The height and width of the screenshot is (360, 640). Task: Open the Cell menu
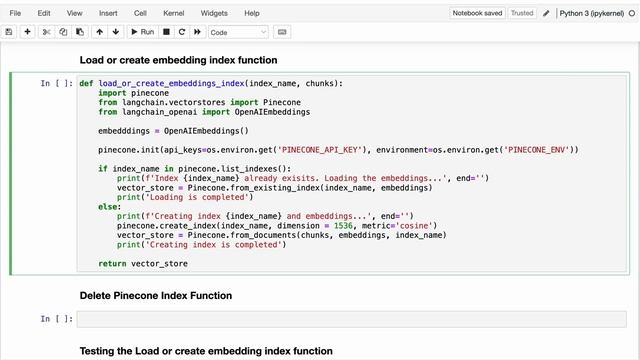[x=140, y=13]
